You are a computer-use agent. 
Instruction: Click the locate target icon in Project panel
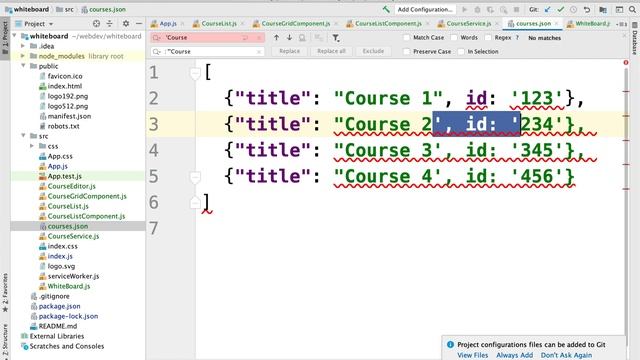coord(96,24)
